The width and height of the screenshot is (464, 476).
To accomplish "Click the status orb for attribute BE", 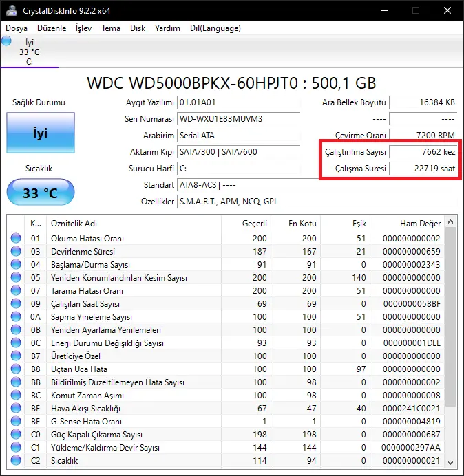I will point(16,408).
